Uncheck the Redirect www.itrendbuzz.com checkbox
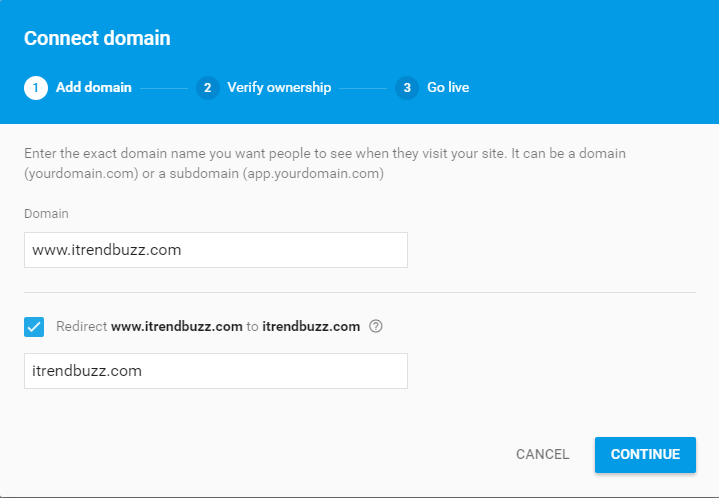Viewport: 719px width, 498px height. 34,327
